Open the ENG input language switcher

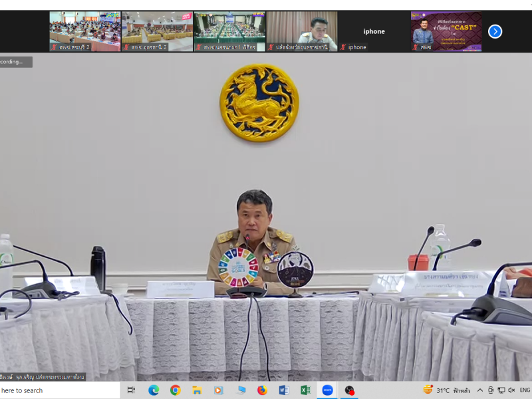coord(525,390)
